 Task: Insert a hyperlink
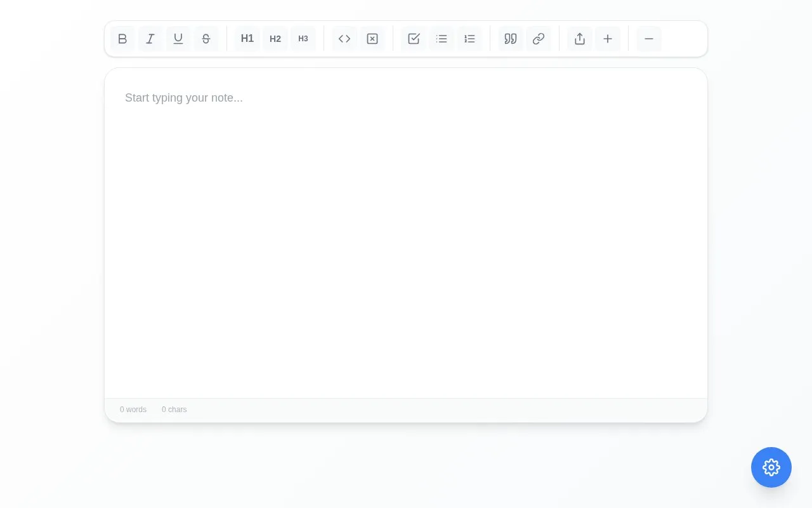[x=539, y=39]
